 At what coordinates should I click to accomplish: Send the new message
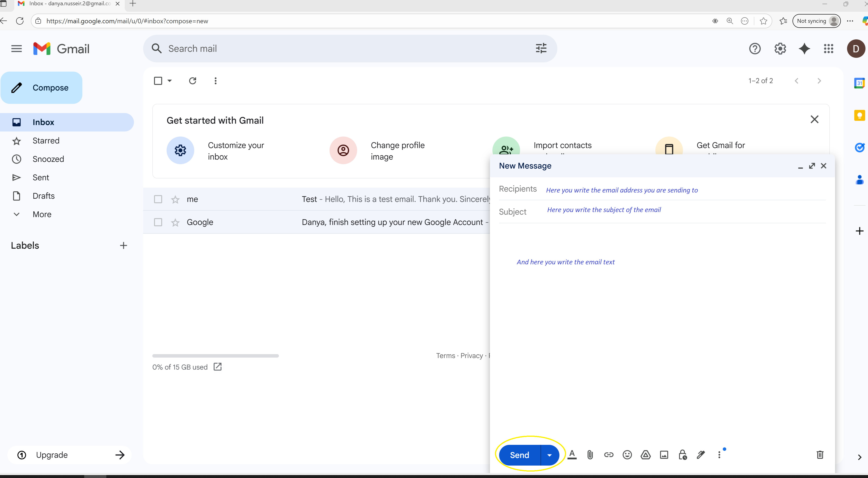(x=519, y=455)
